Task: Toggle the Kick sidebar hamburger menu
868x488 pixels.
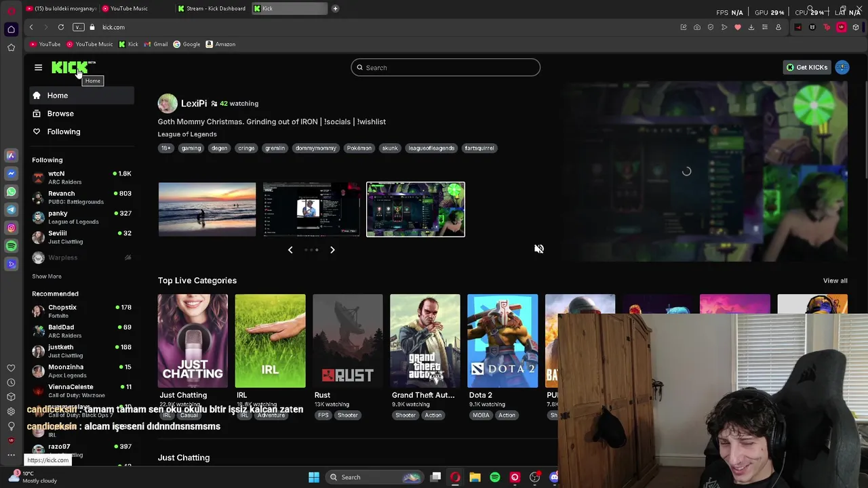Action: coord(38,67)
